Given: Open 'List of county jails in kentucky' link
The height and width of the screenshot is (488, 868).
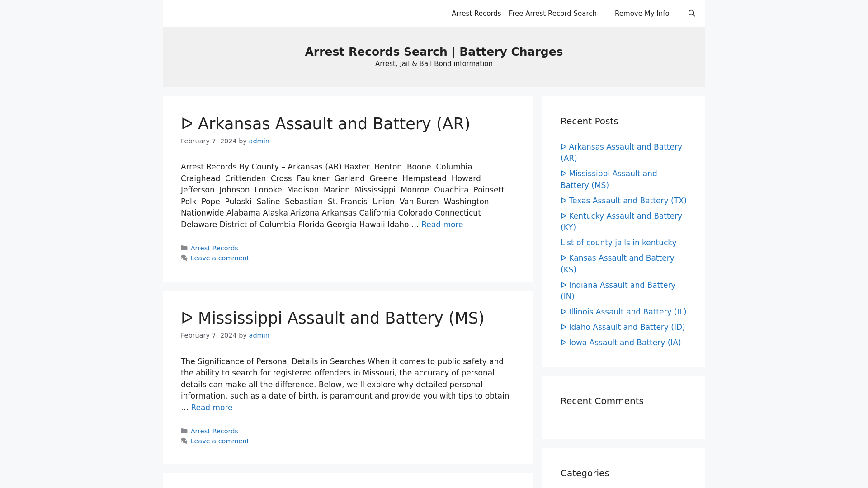Looking at the screenshot, I should click(x=618, y=243).
